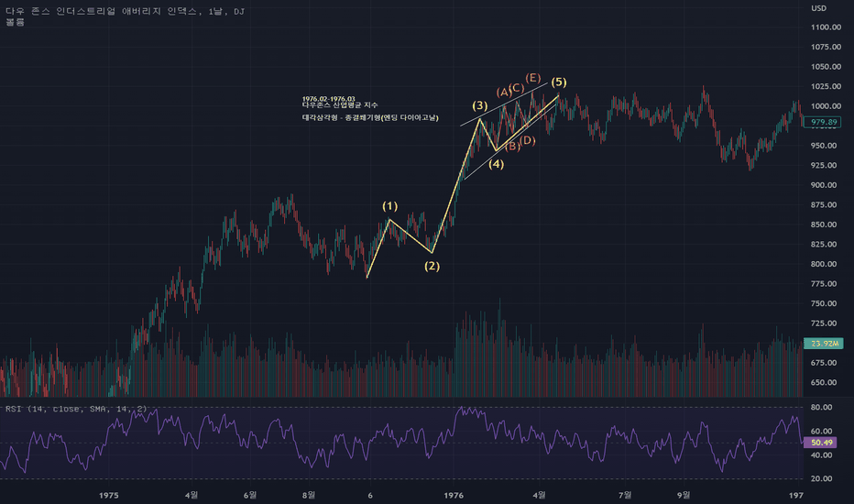Click the RSI axis 40.00 label
Image resolution: width=854 pixels, height=504 pixels.
821,455
